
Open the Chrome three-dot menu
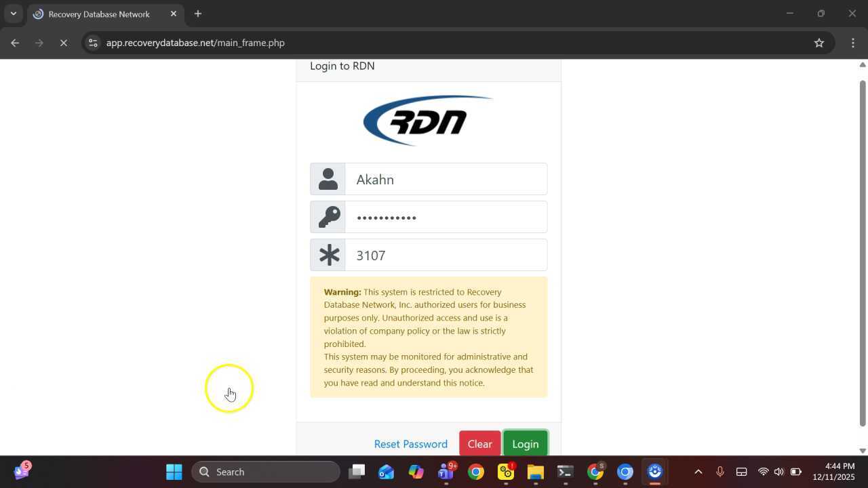853,43
